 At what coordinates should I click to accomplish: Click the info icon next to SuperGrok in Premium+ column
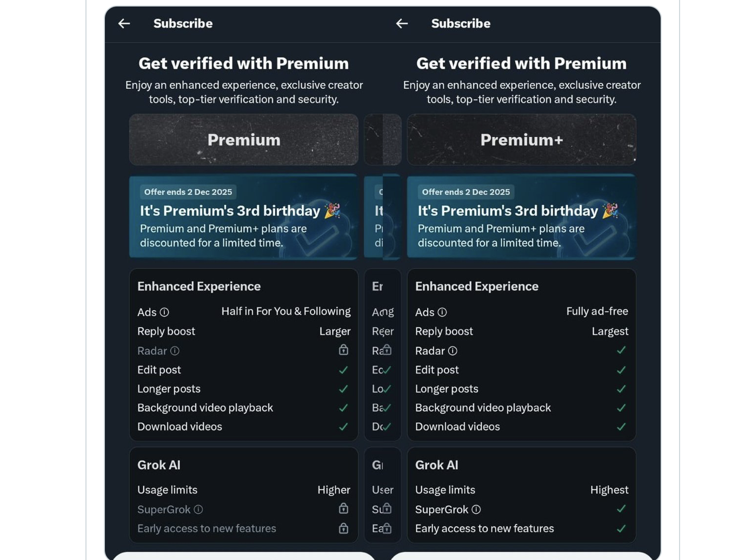[476, 509]
